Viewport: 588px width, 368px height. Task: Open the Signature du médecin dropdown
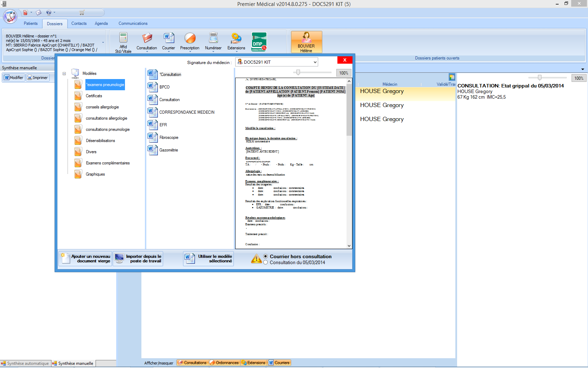click(315, 62)
